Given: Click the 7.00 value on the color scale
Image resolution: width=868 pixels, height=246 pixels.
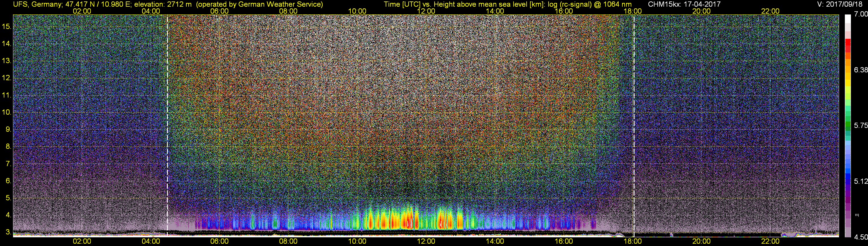Looking at the screenshot, I should click(860, 14).
